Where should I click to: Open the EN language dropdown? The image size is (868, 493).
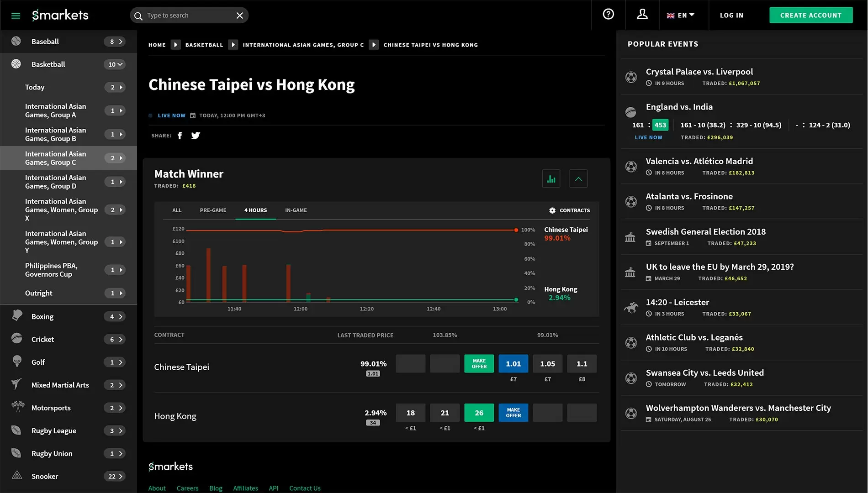tap(681, 15)
